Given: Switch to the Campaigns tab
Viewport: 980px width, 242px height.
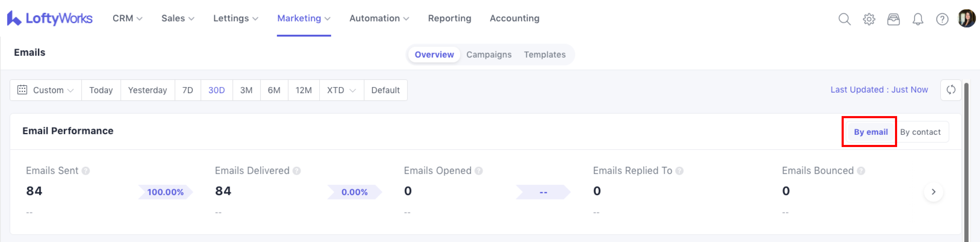Looking at the screenshot, I should [x=489, y=55].
